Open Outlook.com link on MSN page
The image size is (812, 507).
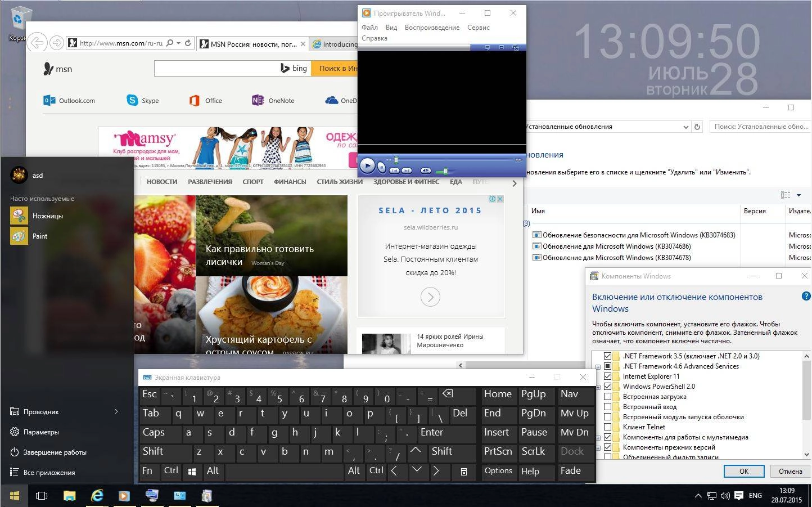(70, 101)
